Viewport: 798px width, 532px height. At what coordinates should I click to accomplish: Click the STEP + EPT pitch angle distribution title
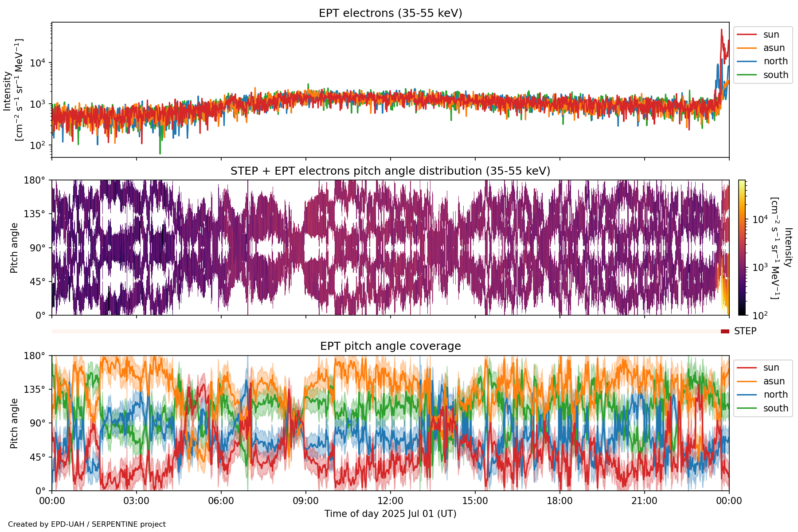click(390, 171)
